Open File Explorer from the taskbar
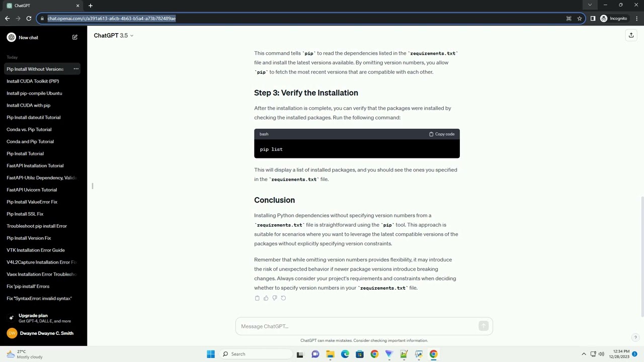The height and width of the screenshot is (362, 644). pyautogui.click(x=330, y=354)
